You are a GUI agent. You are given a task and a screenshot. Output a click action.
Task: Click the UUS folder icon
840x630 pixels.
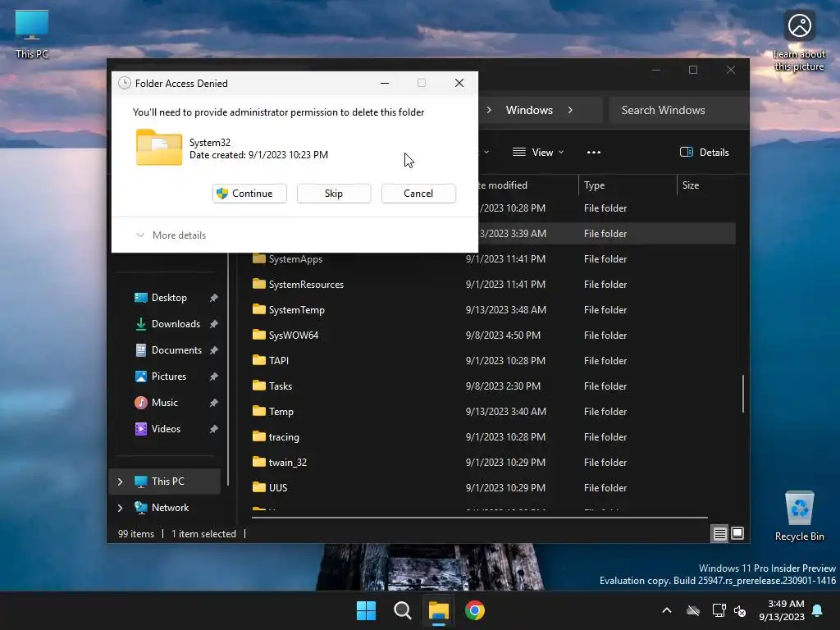259,487
